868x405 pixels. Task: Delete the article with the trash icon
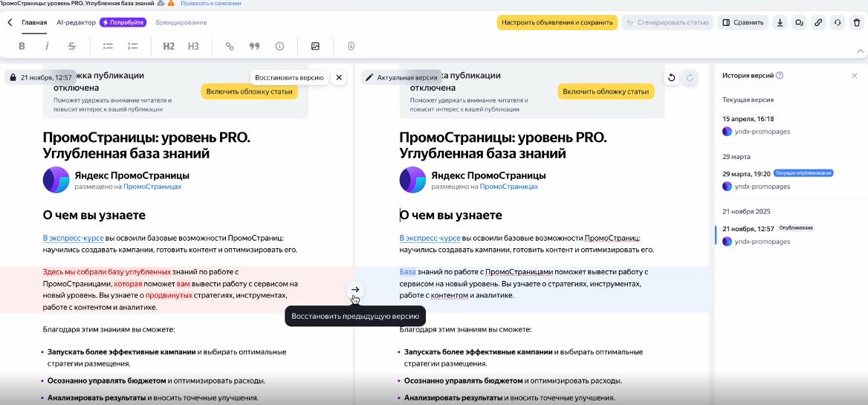coord(857,22)
